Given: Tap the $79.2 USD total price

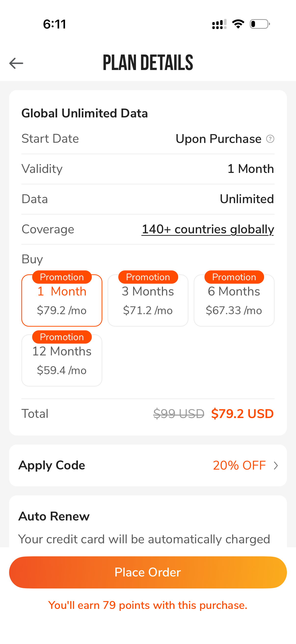Looking at the screenshot, I should click(242, 414).
